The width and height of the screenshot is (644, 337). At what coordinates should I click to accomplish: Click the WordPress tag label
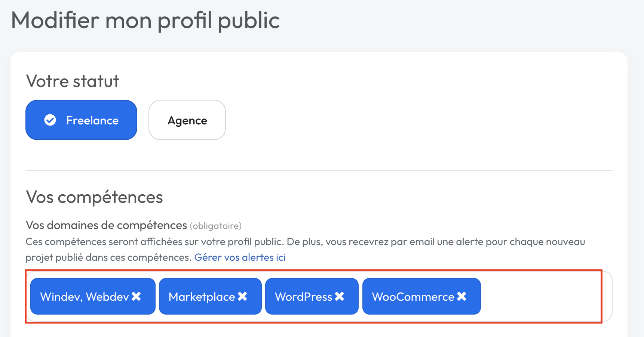[x=303, y=297]
